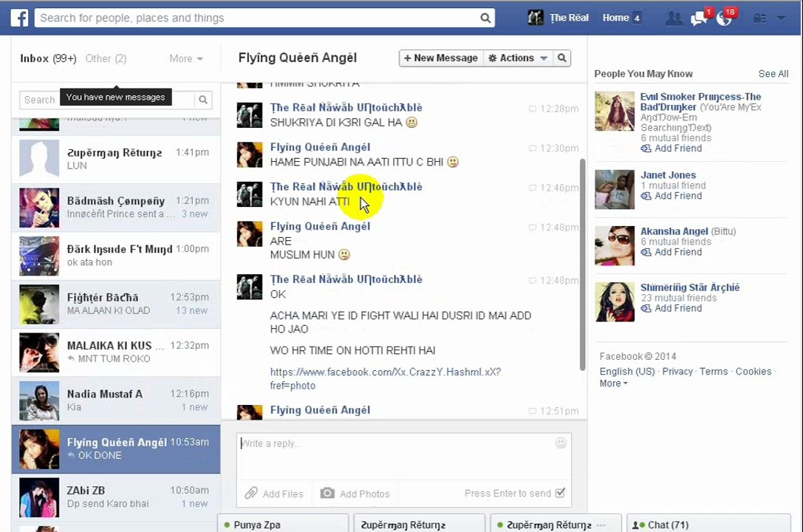Switch to the Inbox (99+) tab
The image size is (803, 532).
click(48, 58)
